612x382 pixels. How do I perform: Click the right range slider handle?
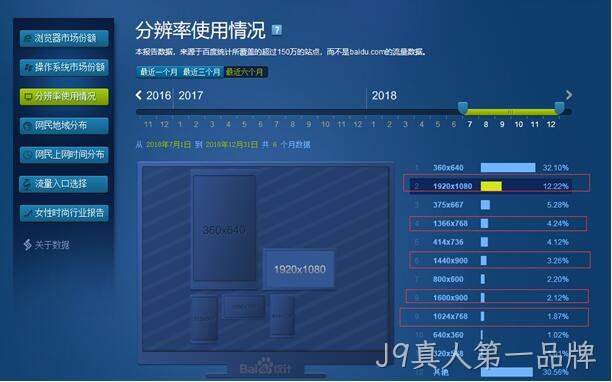coord(559,107)
